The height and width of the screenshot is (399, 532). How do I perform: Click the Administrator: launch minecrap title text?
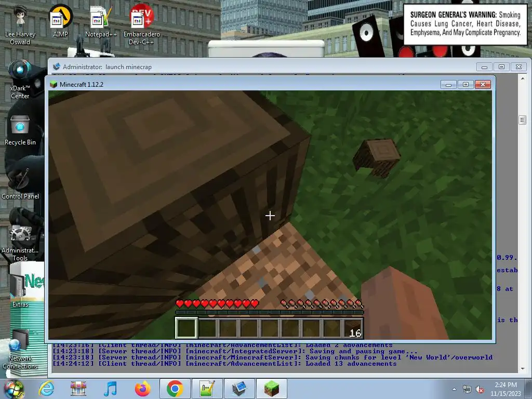pyautogui.click(x=107, y=67)
